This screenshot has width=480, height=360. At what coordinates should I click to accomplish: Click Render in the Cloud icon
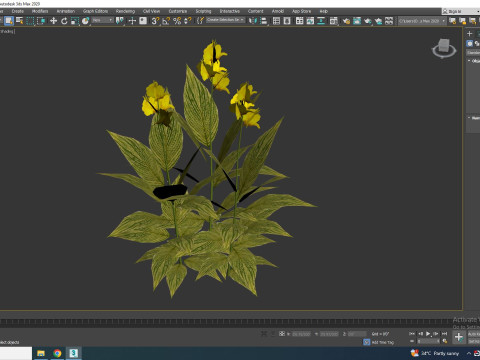[x=378, y=21]
